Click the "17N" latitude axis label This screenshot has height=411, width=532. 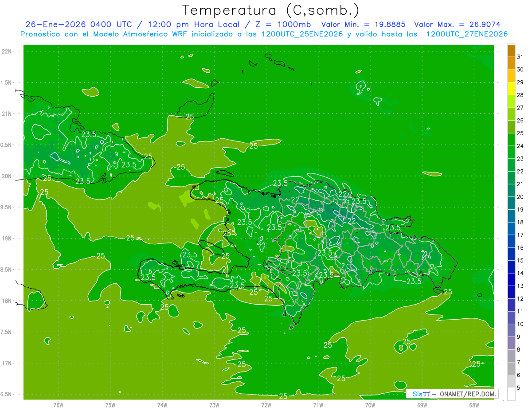(x=7, y=363)
